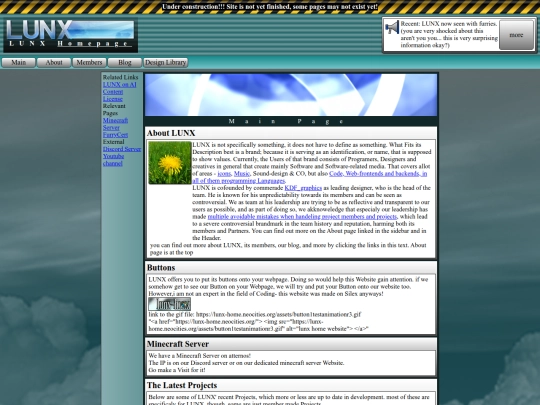Viewport: 540px width, 405px height.
Task: Click the 'Buttons' section heading
Action: (x=161, y=268)
